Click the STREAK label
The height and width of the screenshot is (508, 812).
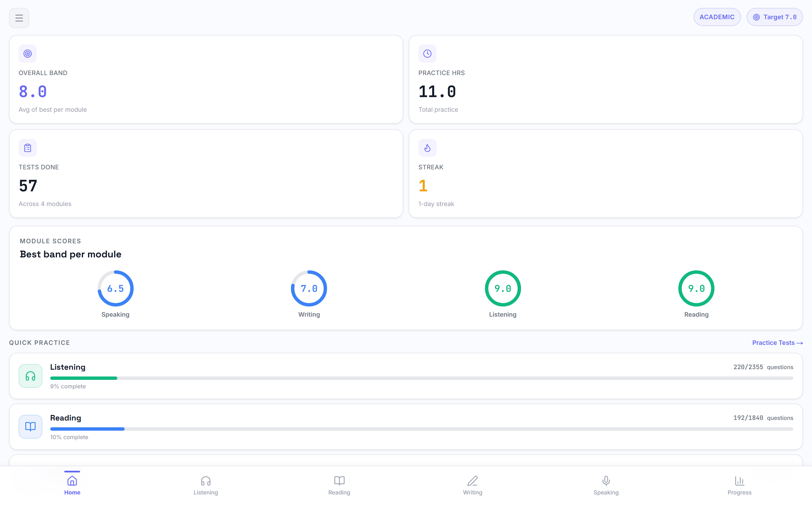click(431, 167)
